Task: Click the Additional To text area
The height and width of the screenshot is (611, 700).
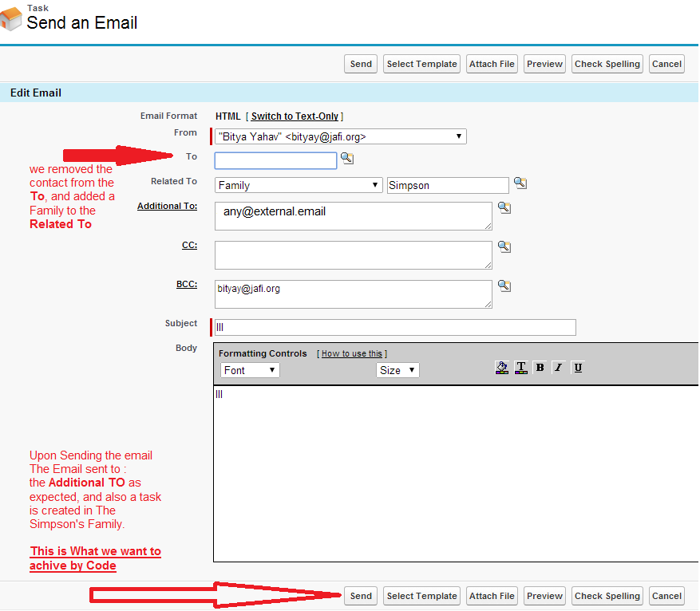Action: point(353,216)
